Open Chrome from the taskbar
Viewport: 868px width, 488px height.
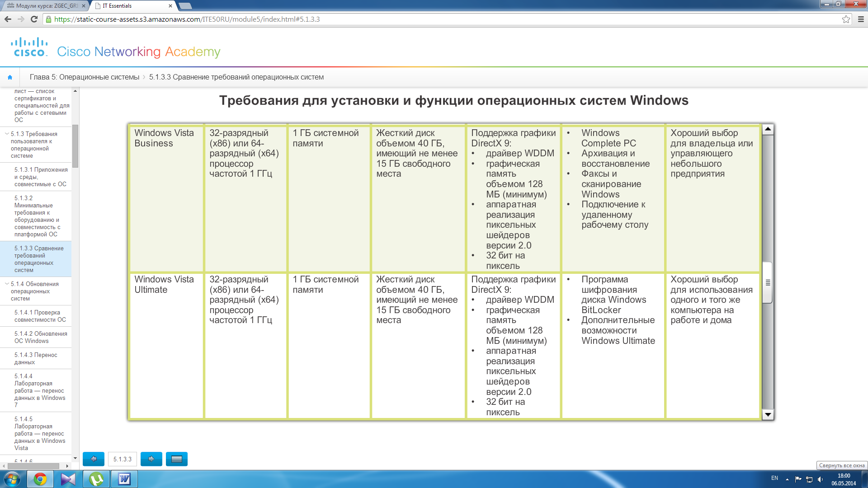coord(40,479)
